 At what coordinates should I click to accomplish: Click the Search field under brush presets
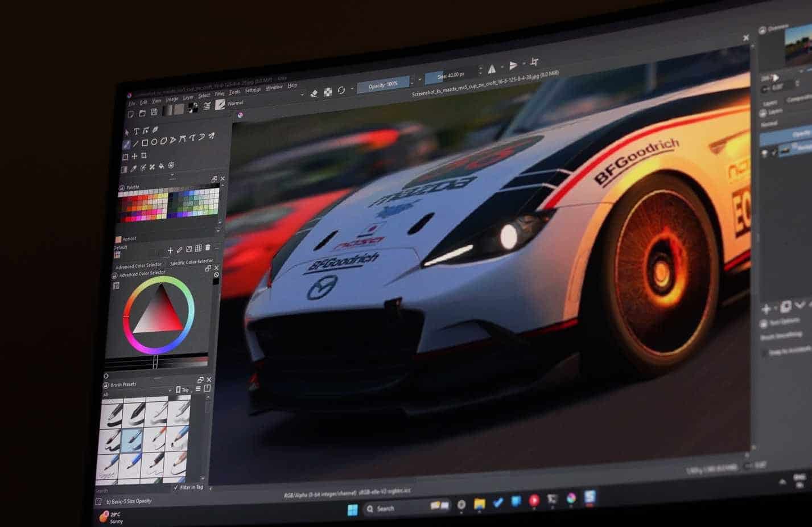point(133,489)
